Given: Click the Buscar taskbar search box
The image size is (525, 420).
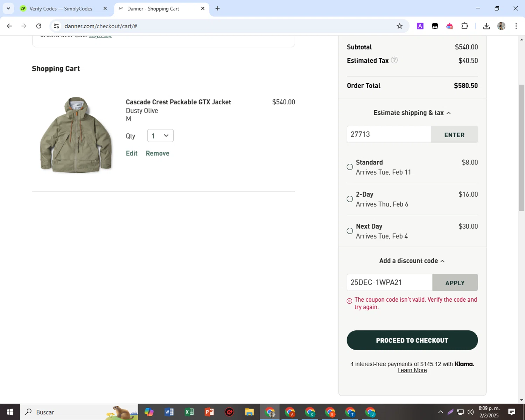Looking at the screenshot, I should [x=79, y=412].
